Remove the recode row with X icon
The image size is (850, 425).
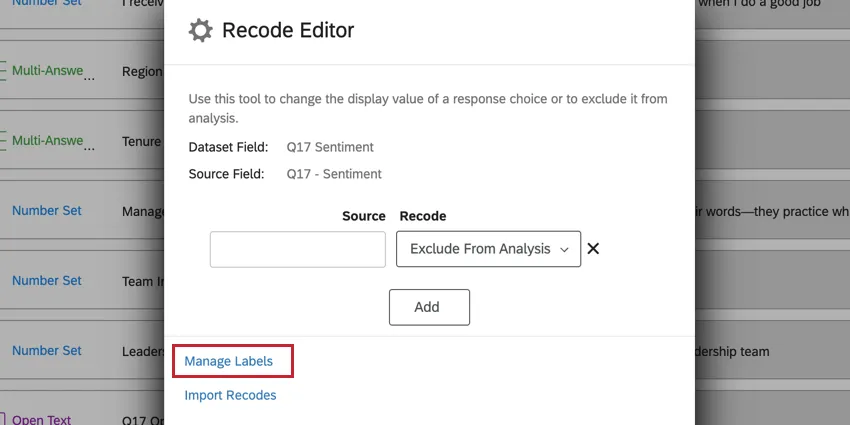593,249
